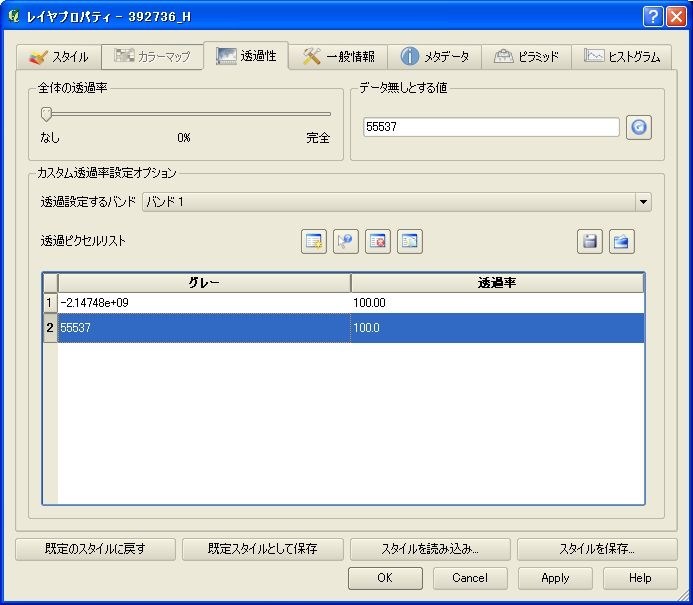Click the export to file floppy icon
The image size is (693, 605).
pyautogui.click(x=590, y=241)
